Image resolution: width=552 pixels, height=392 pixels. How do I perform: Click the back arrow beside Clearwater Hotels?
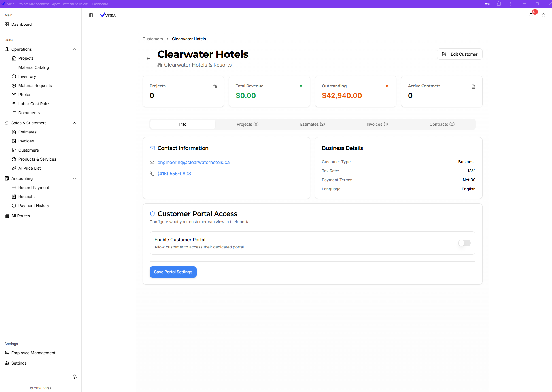(148, 59)
